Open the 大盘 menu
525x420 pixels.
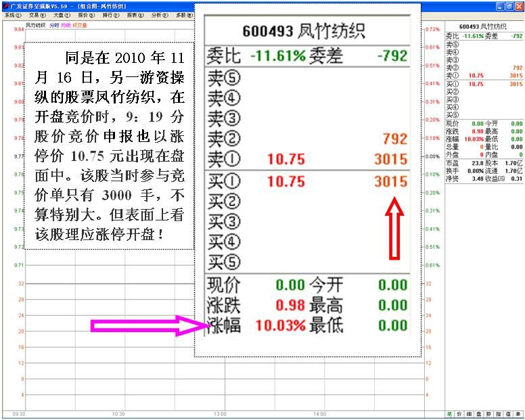62,15
